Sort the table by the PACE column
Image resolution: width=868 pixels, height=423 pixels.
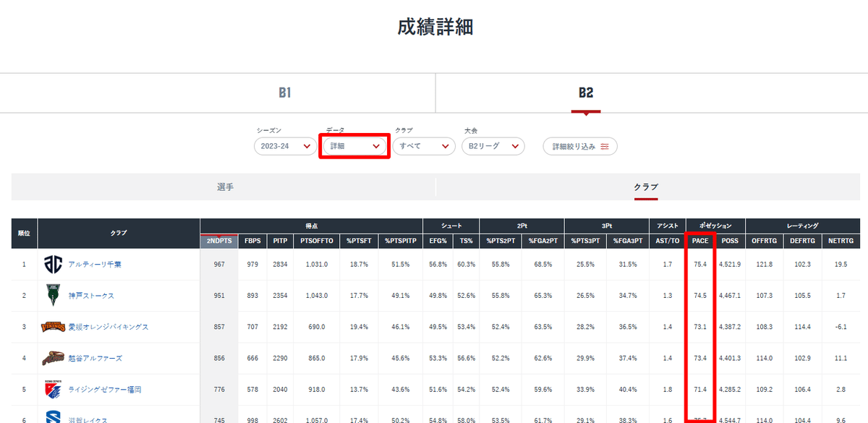pyautogui.click(x=699, y=241)
